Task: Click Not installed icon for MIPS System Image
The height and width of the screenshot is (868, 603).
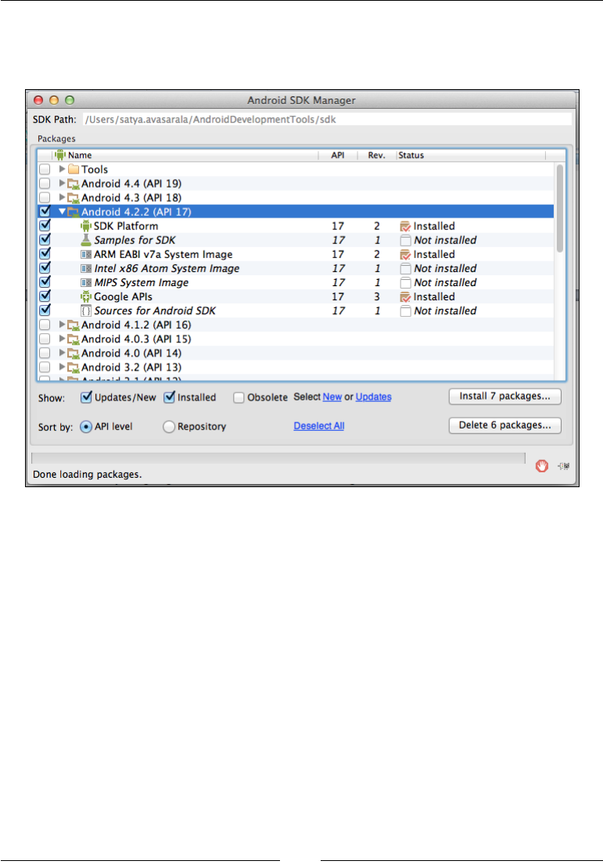Action: click(405, 283)
